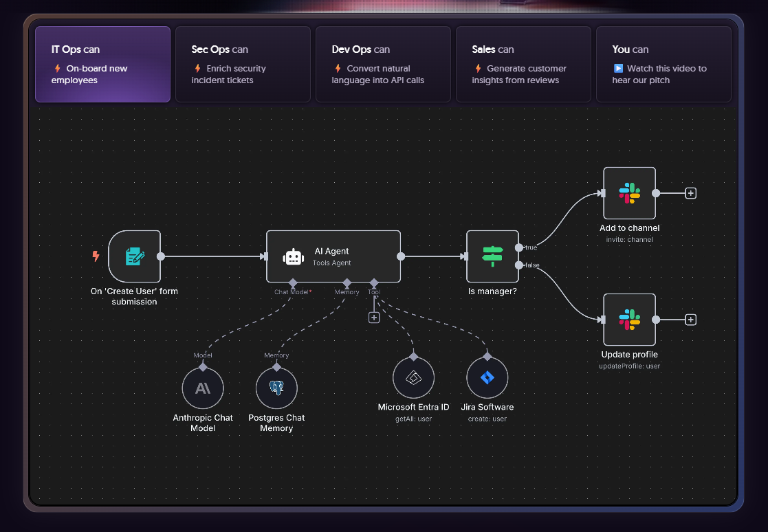Switch to the 'Sec Ops can' tab

pyautogui.click(x=243, y=64)
